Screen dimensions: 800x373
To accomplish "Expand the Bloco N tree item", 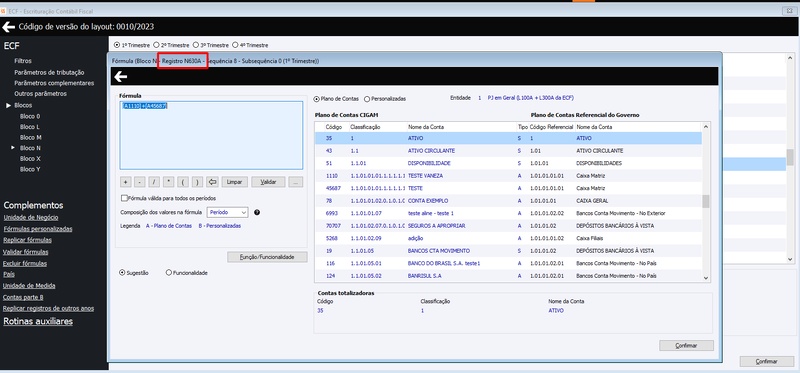I will coord(13,147).
